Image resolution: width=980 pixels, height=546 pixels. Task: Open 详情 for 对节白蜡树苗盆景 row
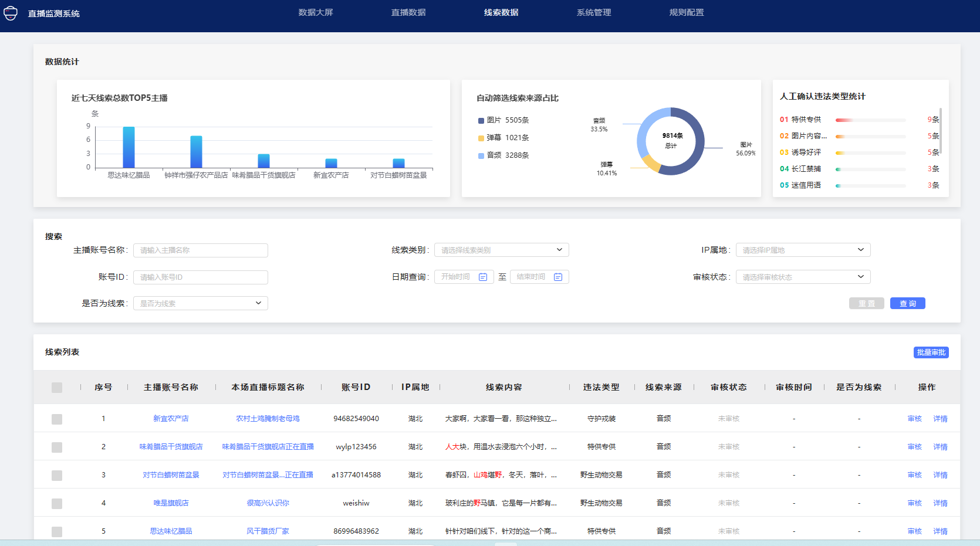pos(941,475)
